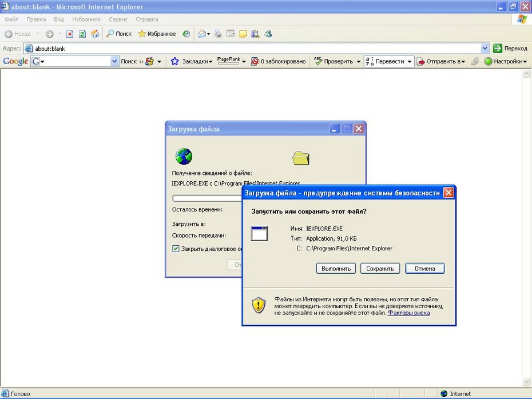Click the popup blocker 0 заблокировано button
This screenshot has width=532, height=399.
(278, 61)
